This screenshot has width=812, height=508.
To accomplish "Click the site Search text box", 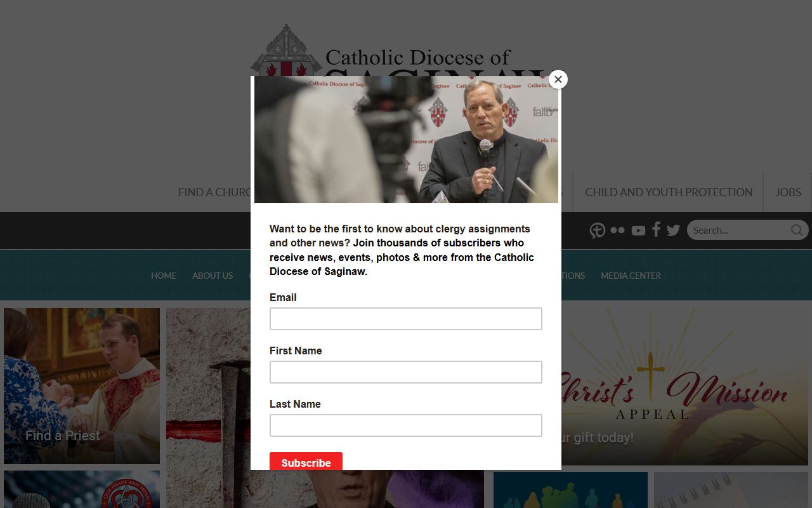I will 740,230.
